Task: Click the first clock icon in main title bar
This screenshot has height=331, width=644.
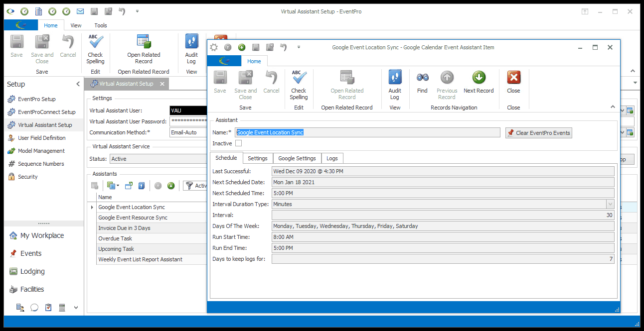Action: coord(24,11)
